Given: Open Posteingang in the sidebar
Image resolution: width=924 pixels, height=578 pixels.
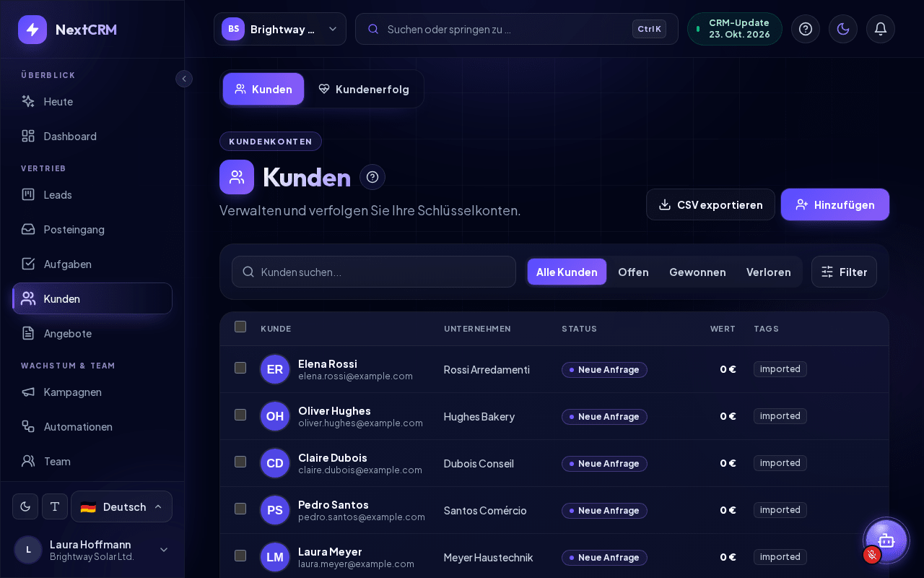Looking at the screenshot, I should tap(92, 229).
